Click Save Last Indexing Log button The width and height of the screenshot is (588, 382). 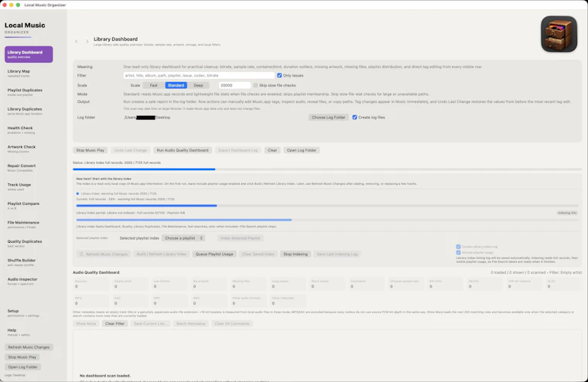337,254
